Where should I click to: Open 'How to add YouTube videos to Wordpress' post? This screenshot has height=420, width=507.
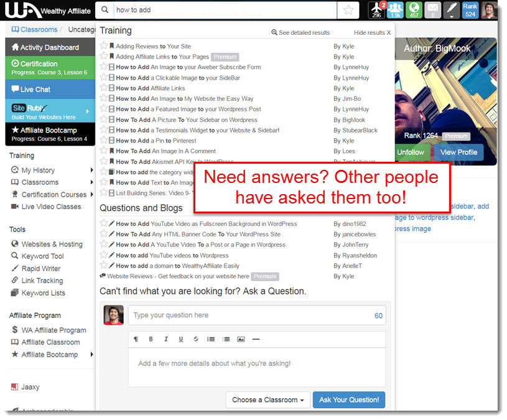(172, 256)
